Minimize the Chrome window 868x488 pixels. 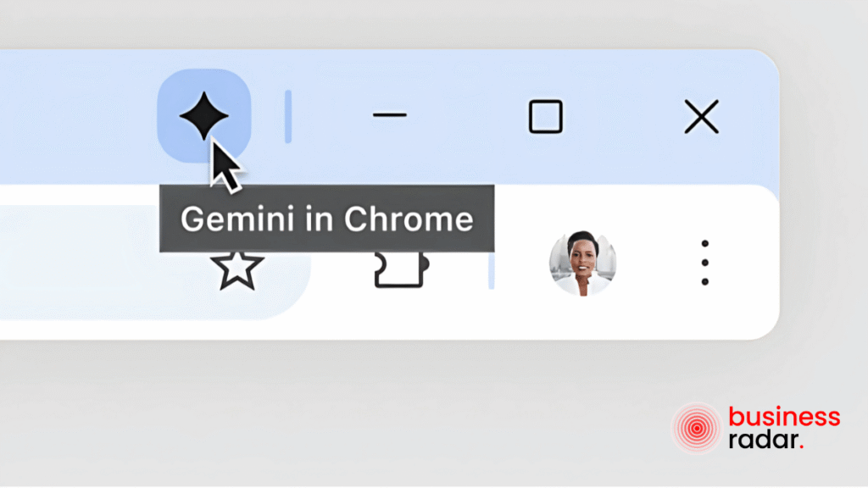point(389,115)
